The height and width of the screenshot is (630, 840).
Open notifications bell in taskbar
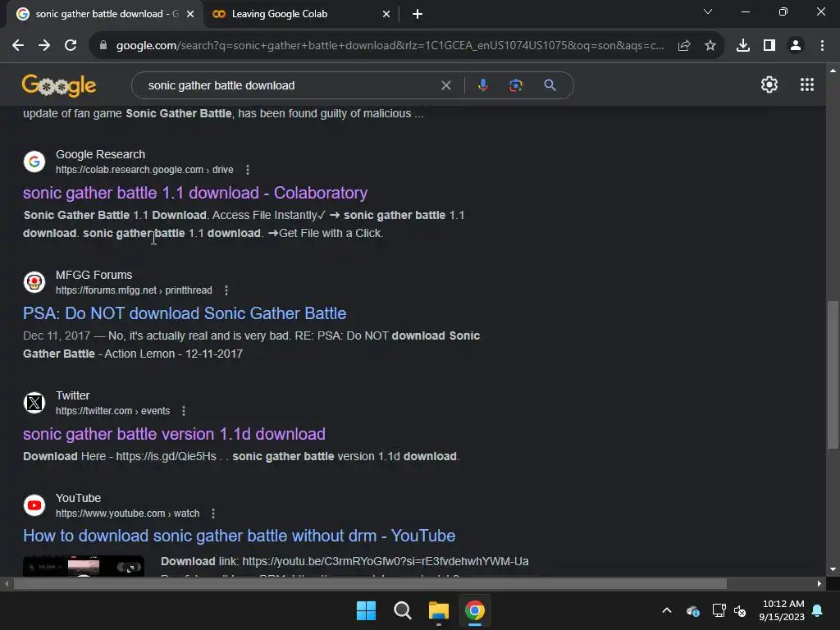click(x=818, y=610)
